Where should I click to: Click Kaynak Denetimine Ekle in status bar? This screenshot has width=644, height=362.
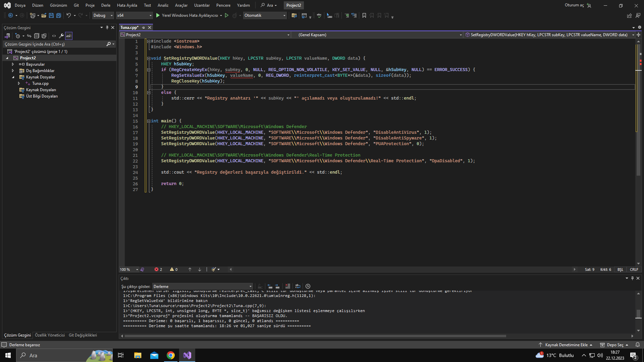pyautogui.click(x=566, y=345)
